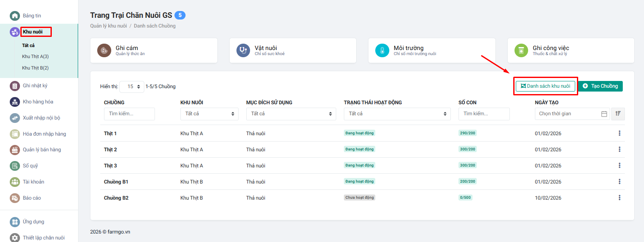Open the Khu nuôi filter dropdown
The width and height of the screenshot is (644, 242).
[x=209, y=114]
